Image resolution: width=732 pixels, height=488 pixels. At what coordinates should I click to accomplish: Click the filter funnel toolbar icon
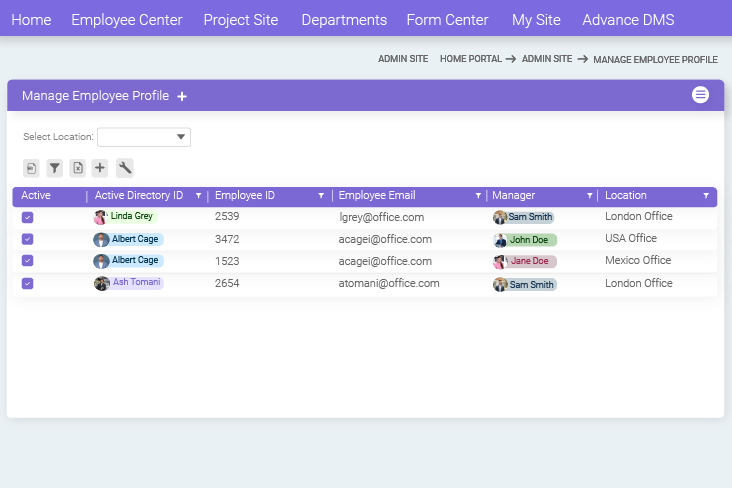pyautogui.click(x=55, y=168)
